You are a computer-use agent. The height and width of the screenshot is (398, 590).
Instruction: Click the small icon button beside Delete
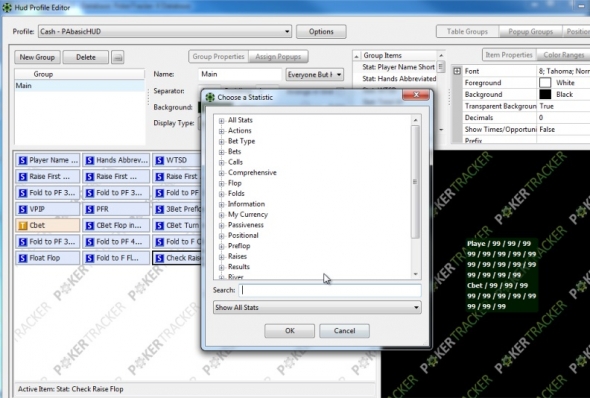(117, 58)
